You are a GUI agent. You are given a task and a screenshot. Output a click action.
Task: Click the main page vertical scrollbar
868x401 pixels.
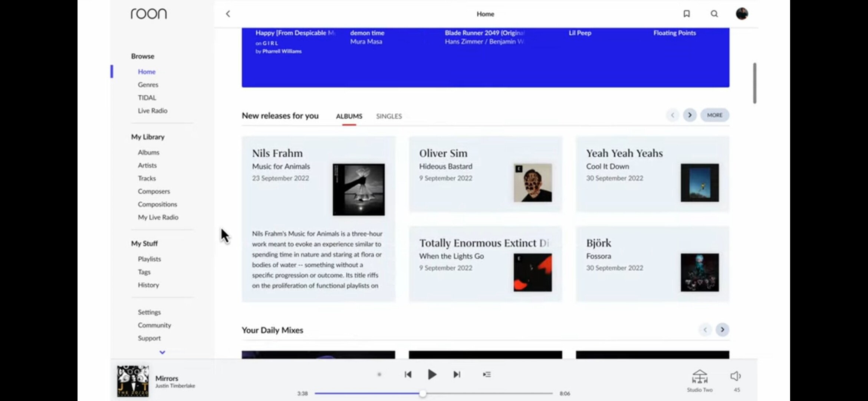754,83
